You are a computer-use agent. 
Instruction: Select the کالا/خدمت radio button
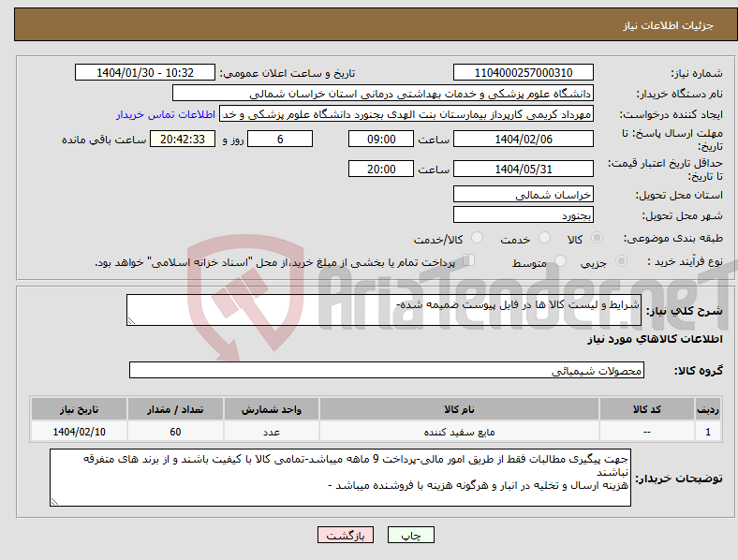point(477,238)
